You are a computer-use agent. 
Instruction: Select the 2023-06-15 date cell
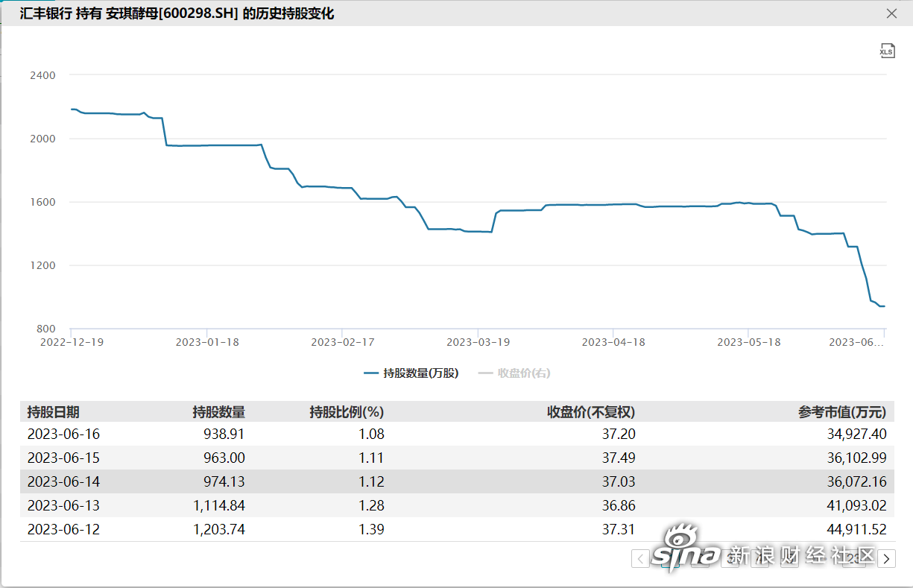pos(63,458)
